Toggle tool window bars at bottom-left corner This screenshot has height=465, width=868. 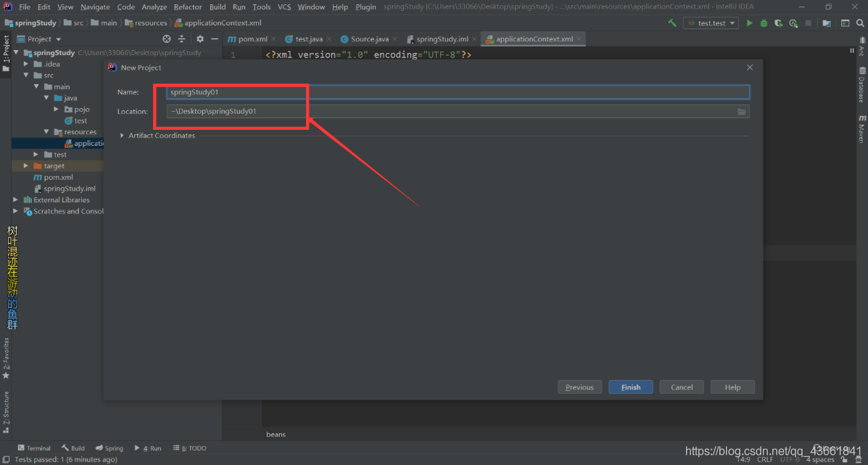(x=6, y=459)
